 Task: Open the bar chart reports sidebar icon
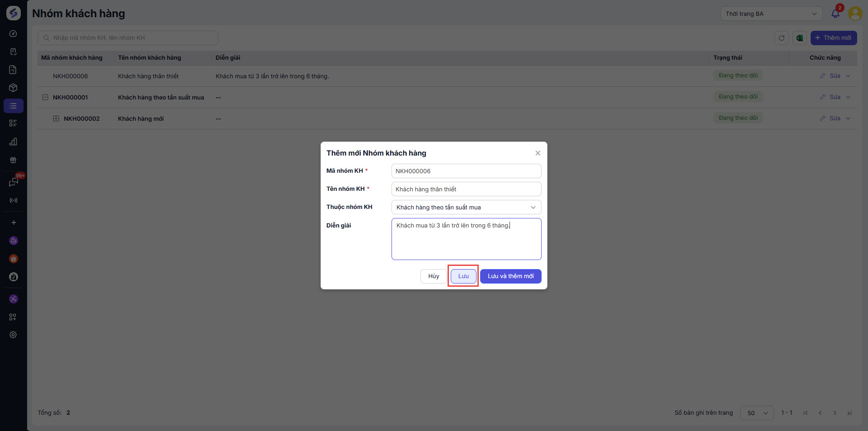click(13, 142)
